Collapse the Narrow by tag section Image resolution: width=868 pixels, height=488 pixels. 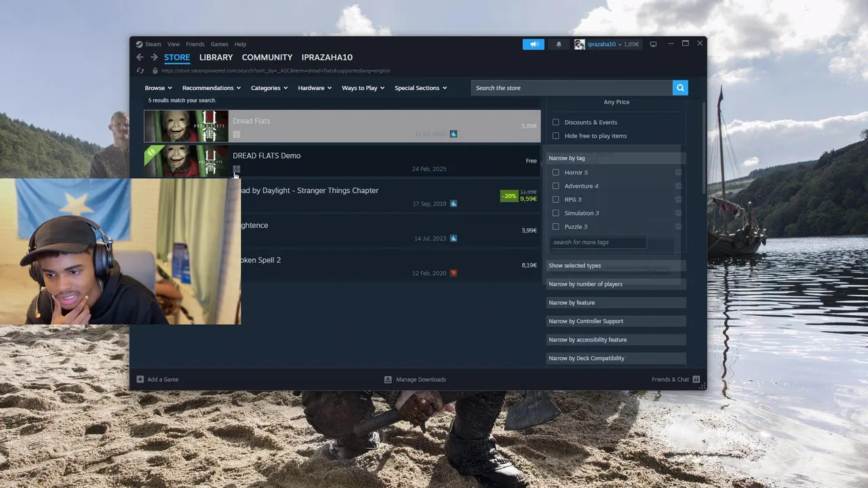coord(616,158)
